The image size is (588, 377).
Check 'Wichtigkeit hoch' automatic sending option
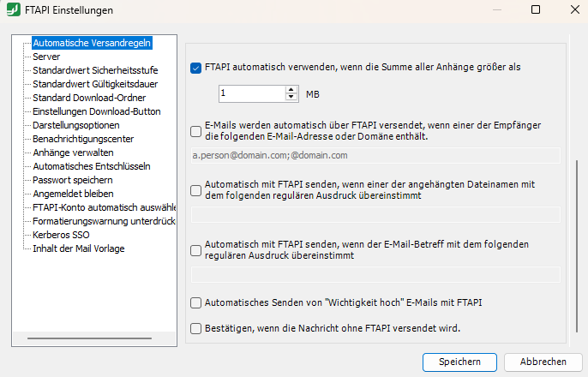pyautogui.click(x=195, y=302)
